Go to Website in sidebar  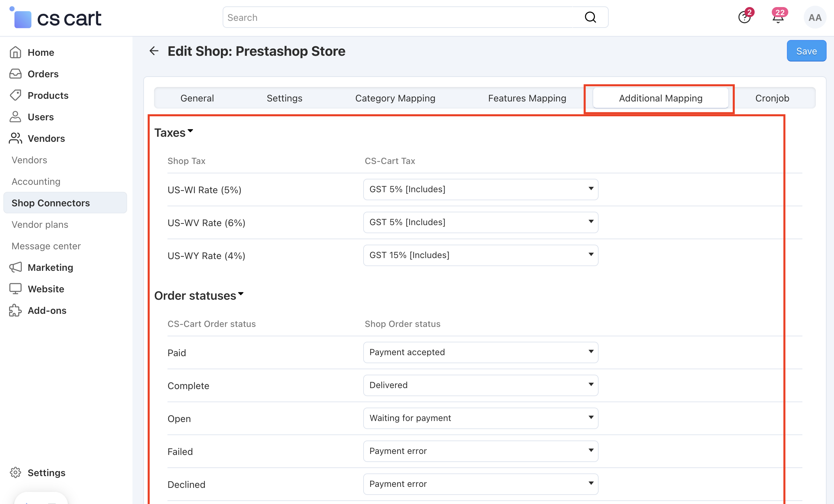46,289
